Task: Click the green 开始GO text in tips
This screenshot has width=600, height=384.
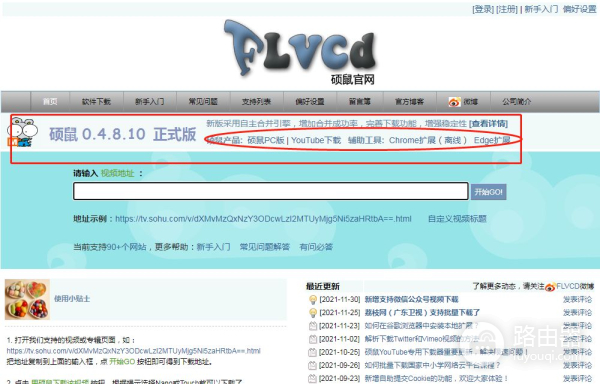Action: pyautogui.click(x=122, y=361)
